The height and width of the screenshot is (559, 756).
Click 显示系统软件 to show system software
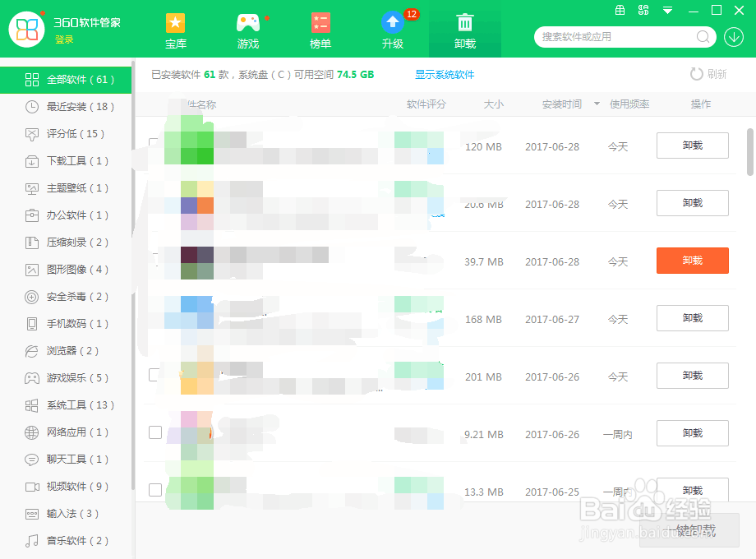pos(443,74)
